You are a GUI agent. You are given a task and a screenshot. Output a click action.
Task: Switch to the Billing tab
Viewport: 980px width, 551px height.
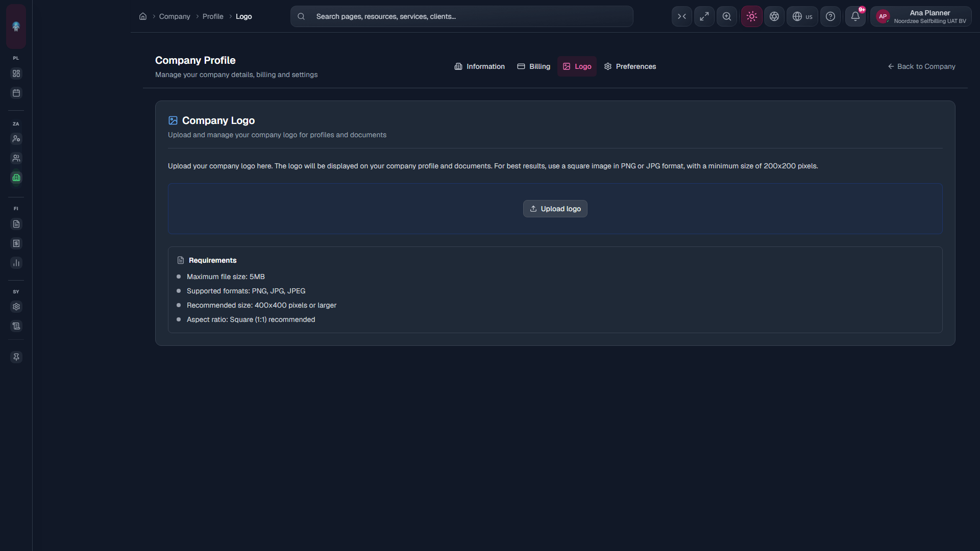pos(534,66)
